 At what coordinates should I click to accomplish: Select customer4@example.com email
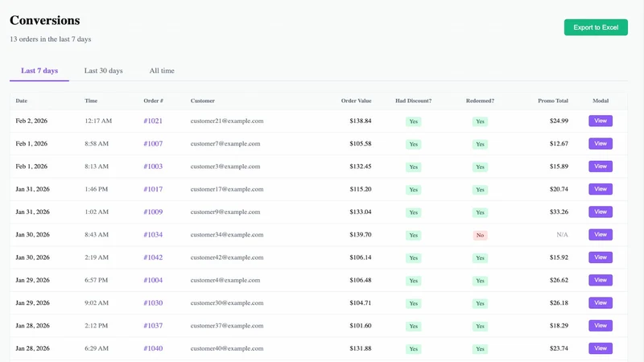225,280
